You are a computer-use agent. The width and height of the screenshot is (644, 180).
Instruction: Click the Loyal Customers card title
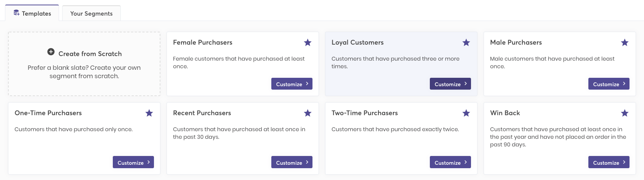(357, 42)
